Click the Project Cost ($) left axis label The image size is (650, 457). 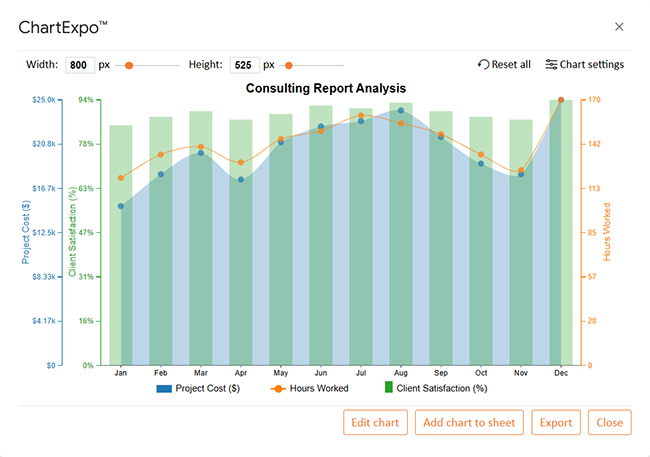click(26, 233)
